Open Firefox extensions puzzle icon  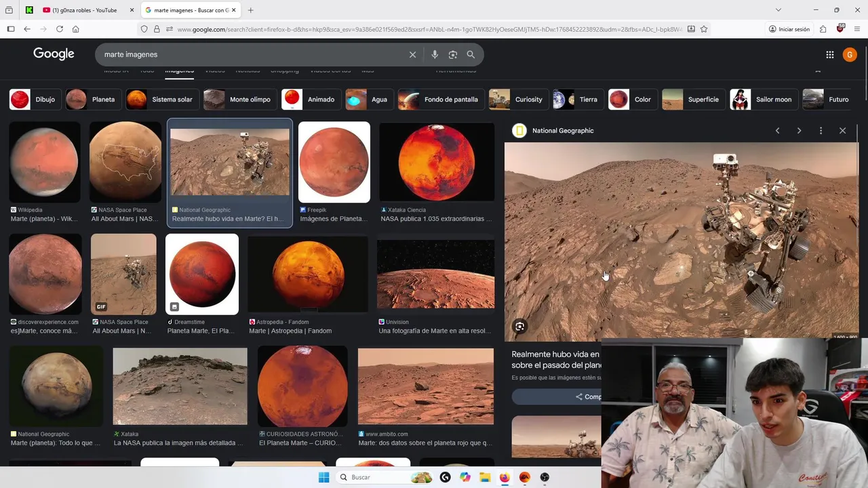pyautogui.click(x=823, y=29)
